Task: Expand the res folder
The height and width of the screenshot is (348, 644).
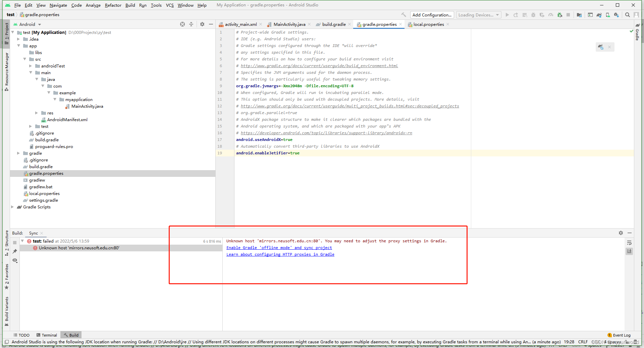Action: click(x=37, y=113)
